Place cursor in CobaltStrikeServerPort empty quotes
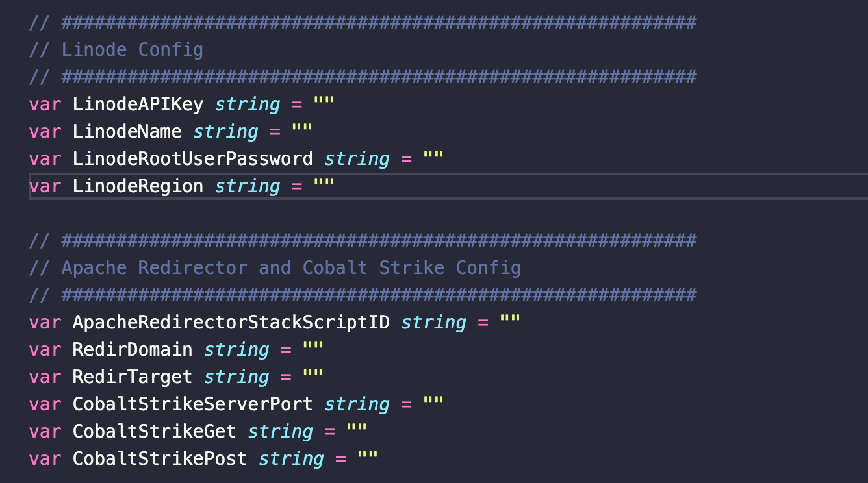Viewport: 868px width, 483px height. pyautogui.click(x=433, y=404)
